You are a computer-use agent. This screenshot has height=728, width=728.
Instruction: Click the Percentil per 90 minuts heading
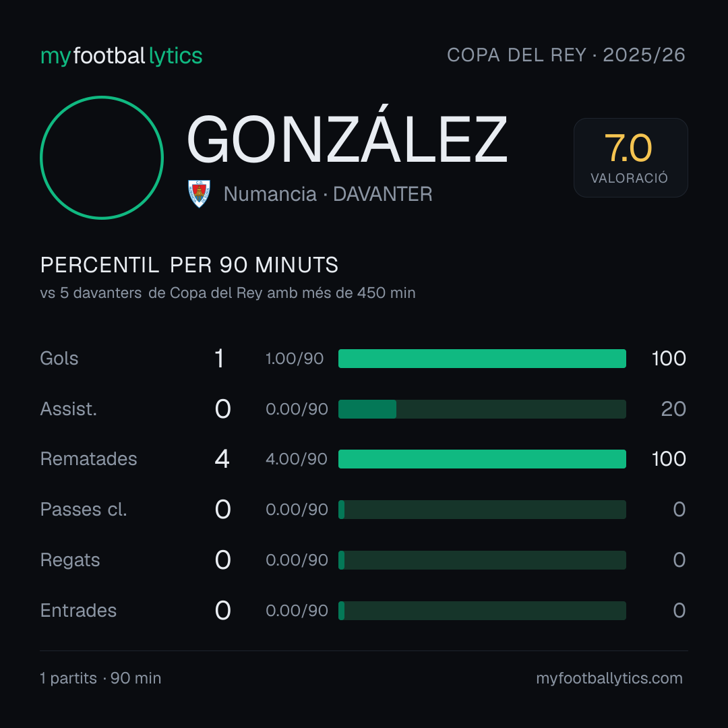point(189,265)
